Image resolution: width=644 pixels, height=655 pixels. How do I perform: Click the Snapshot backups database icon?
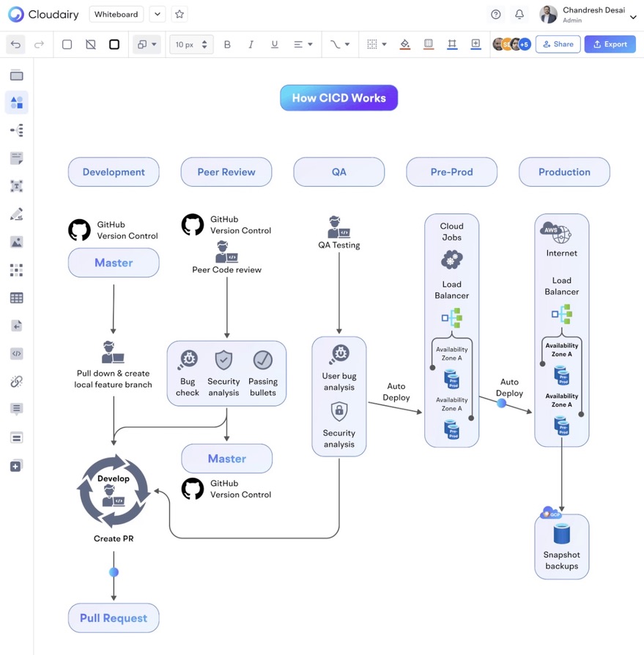(562, 534)
